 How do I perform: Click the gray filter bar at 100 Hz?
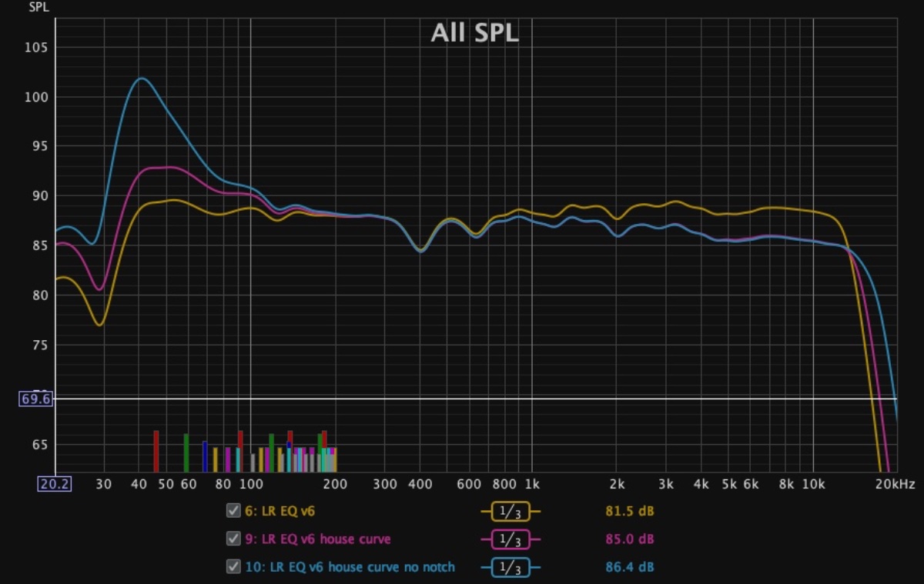253,462
